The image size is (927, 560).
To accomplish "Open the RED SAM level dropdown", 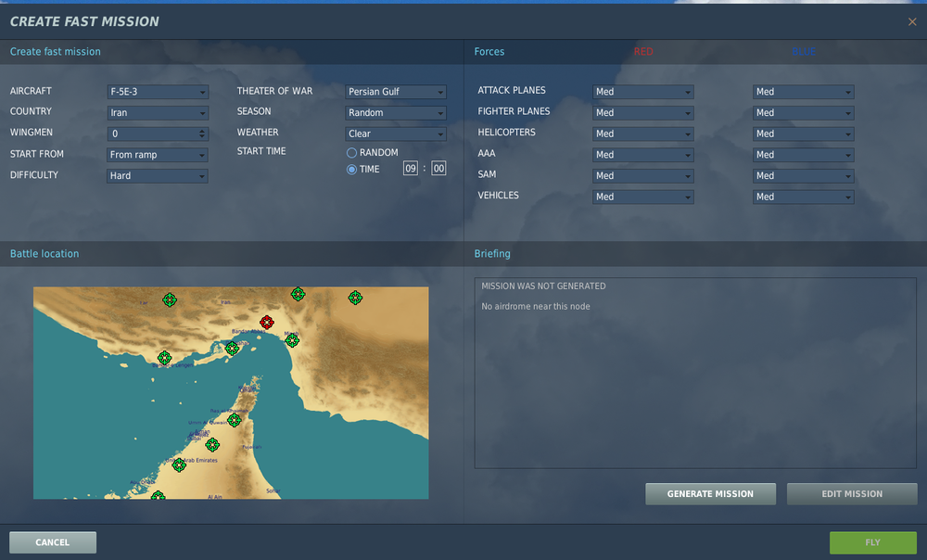I will pyautogui.click(x=643, y=175).
